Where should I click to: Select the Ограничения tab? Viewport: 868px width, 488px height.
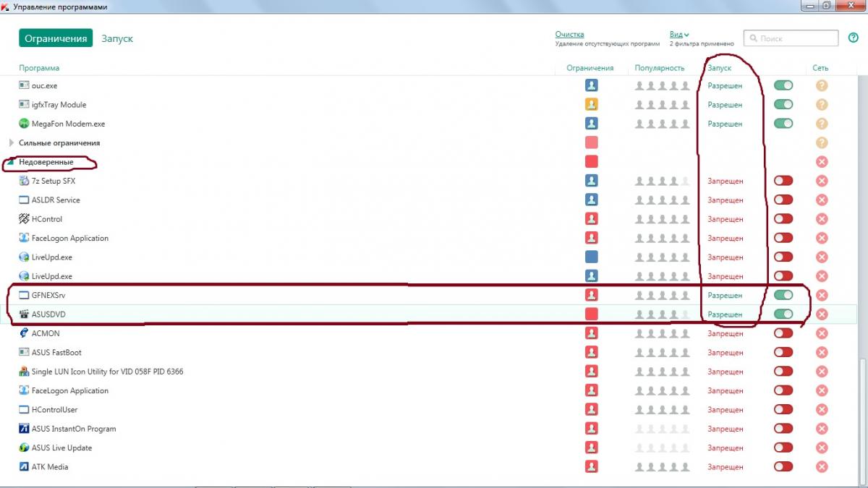(56, 38)
